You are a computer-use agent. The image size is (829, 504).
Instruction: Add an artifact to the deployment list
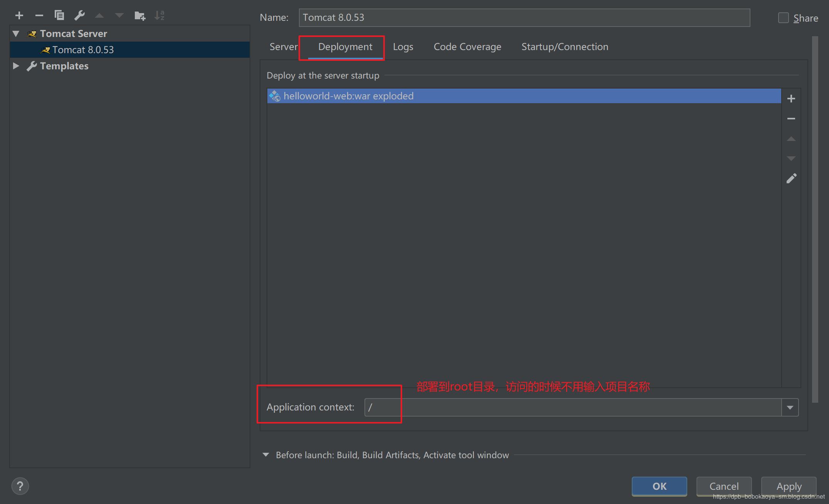click(x=791, y=99)
